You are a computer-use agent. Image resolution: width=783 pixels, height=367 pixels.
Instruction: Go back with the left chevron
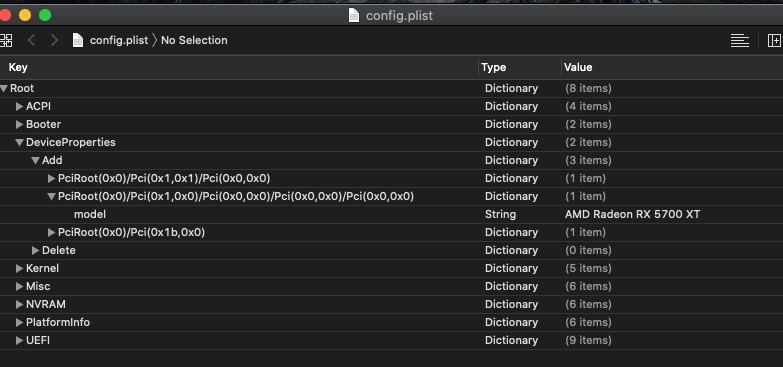(x=31, y=40)
